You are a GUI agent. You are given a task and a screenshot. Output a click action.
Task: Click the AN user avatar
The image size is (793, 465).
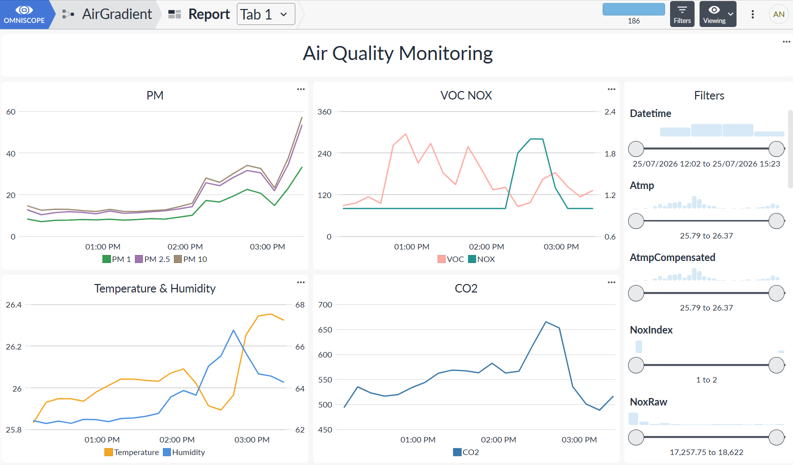[778, 14]
